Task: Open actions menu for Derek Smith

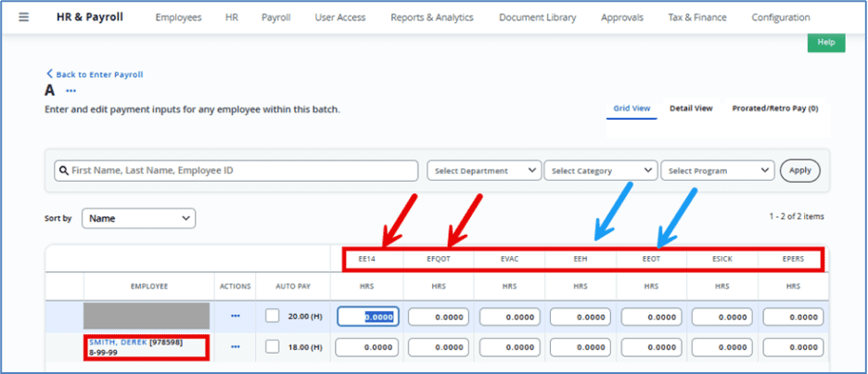Action: point(235,346)
